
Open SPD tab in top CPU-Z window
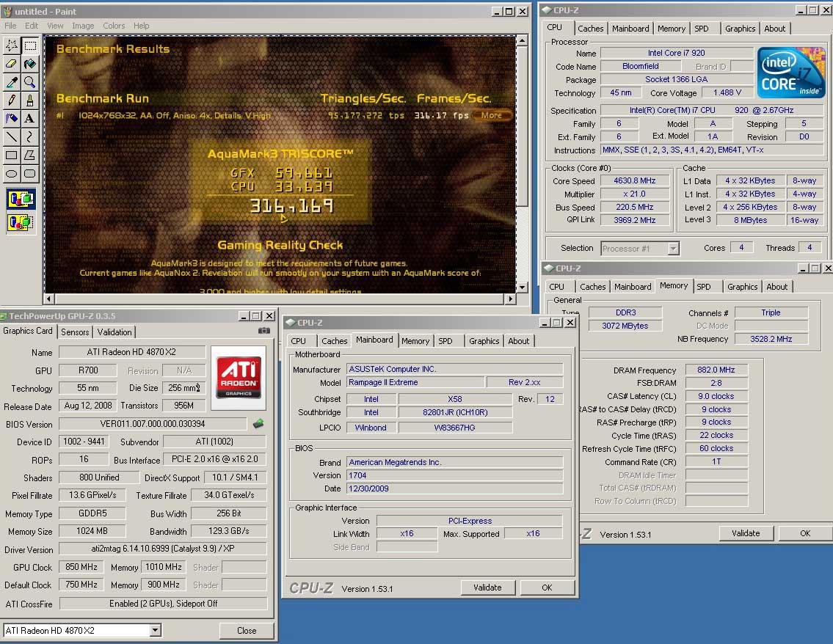702,29
